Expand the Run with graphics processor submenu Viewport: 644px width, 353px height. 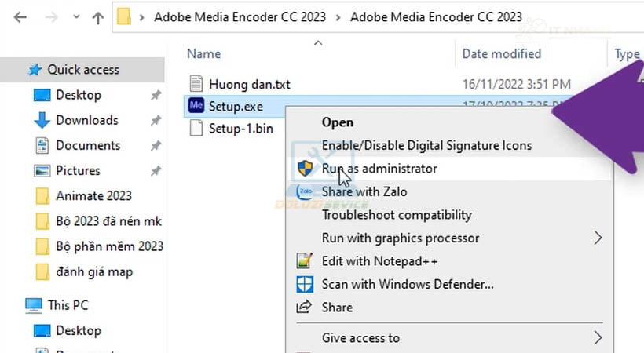[x=598, y=238]
